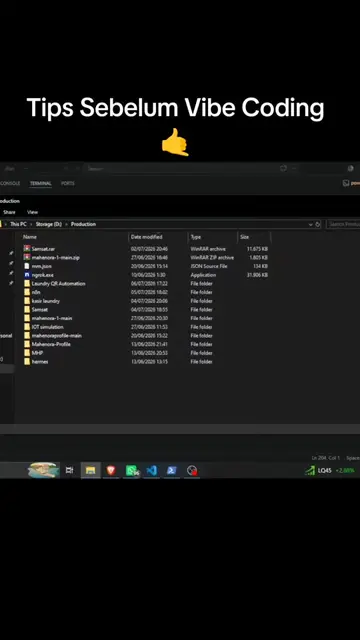360x640 pixels.
Task: Select the ngrok.exe application icon
Action: [x=27, y=275]
